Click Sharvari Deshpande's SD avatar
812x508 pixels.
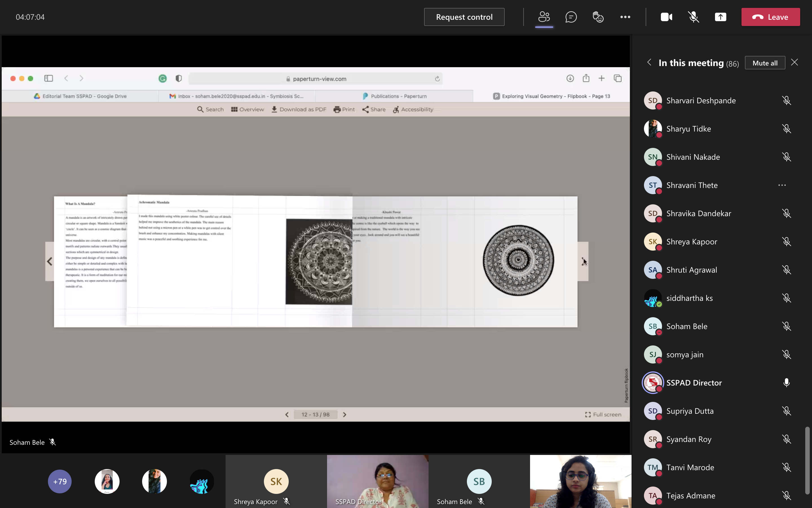pos(653,100)
